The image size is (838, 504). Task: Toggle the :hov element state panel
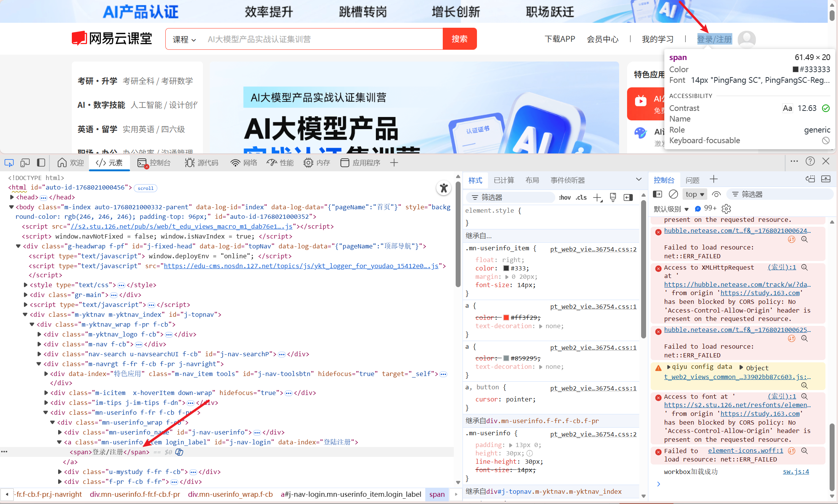click(564, 197)
